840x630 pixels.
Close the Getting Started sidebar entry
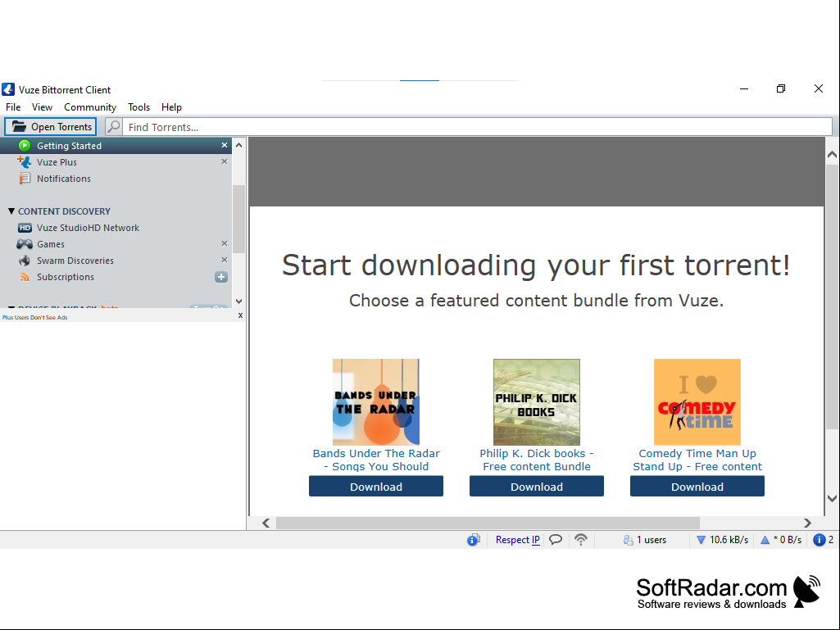[x=225, y=145]
